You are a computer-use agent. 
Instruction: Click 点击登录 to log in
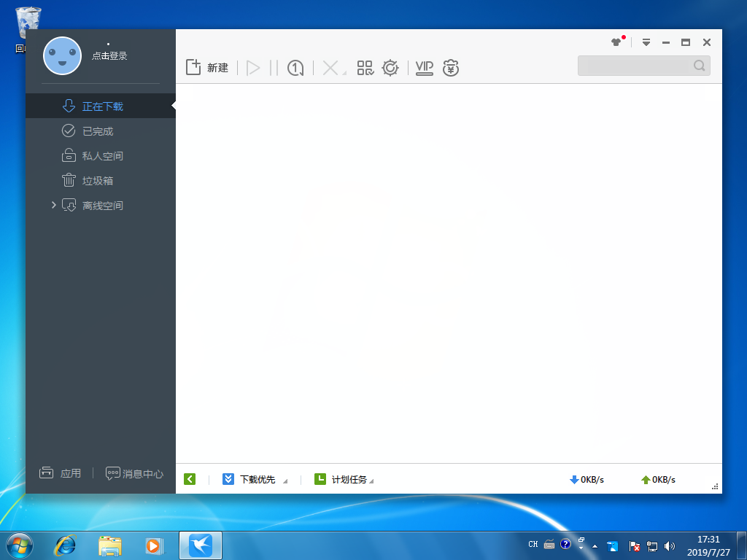click(109, 55)
